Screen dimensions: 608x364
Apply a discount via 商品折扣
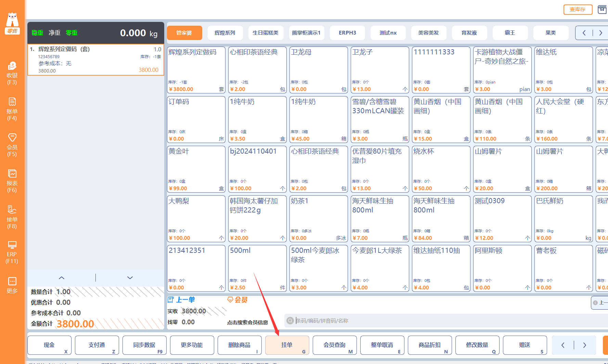click(430, 345)
